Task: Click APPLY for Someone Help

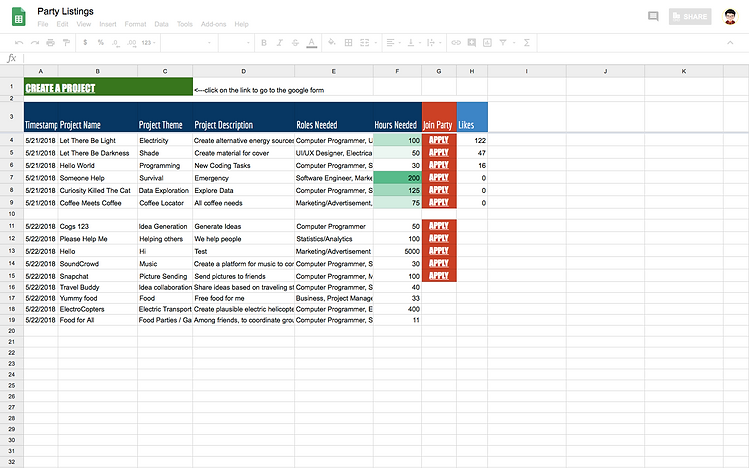Action: click(x=439, y=177)
